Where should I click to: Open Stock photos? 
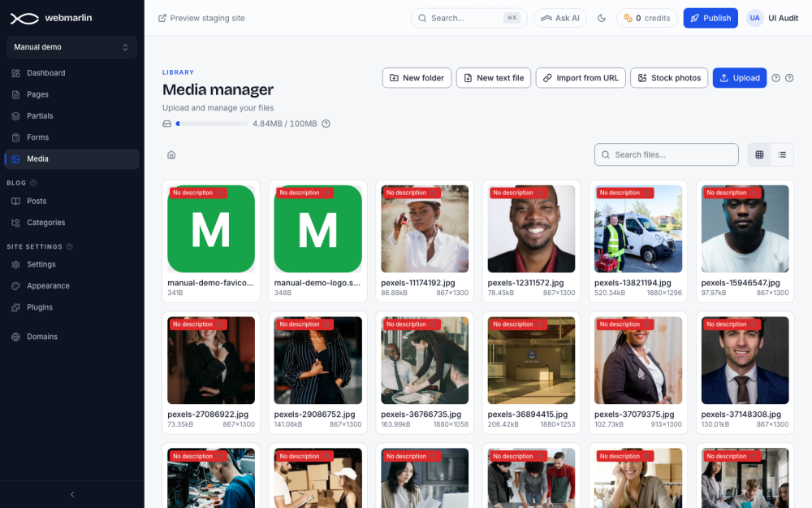[669, 78]
